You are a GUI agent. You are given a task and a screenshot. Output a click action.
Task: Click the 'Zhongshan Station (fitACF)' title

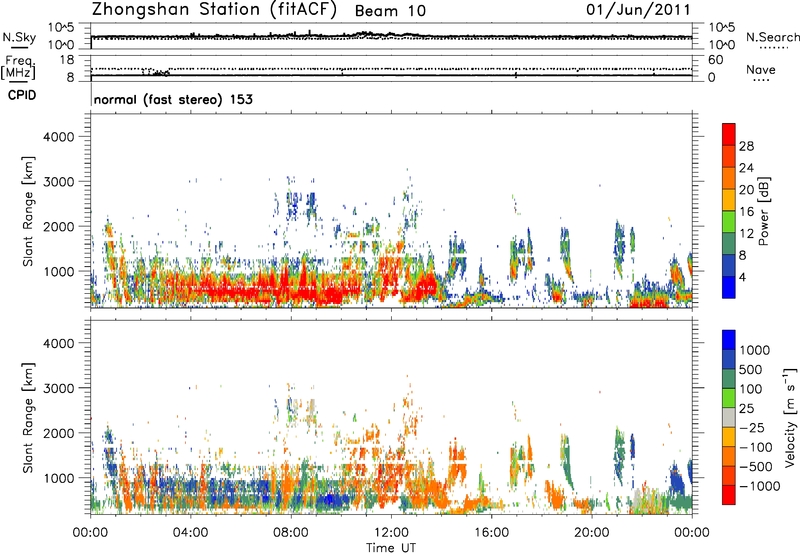[214, 10]
